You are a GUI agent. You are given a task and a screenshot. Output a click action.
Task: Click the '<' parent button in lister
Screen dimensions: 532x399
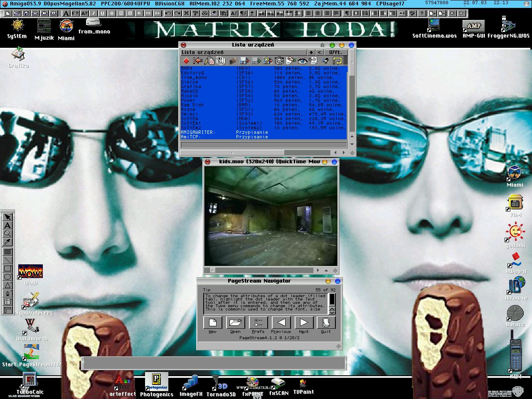[319, 52]
